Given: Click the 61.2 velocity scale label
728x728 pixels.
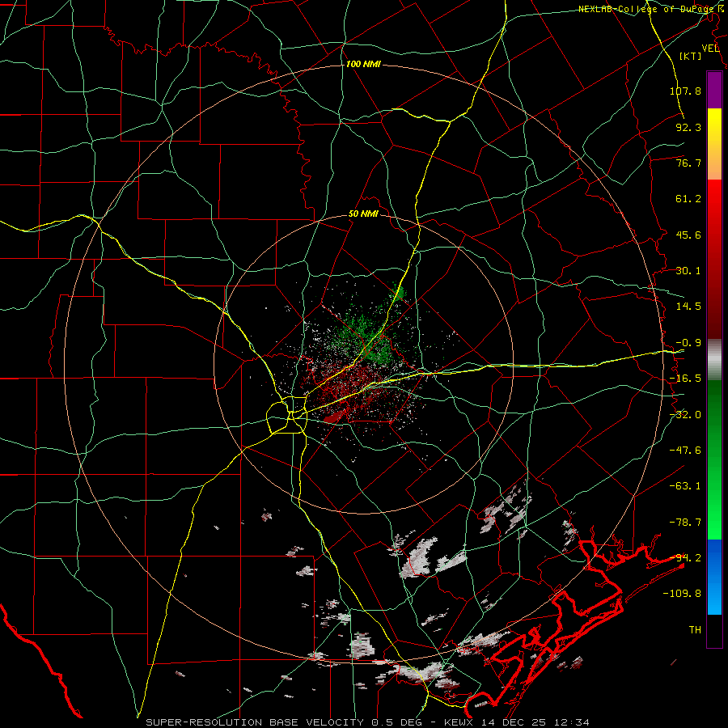Looking at the screenshot, I should point(688,199).
